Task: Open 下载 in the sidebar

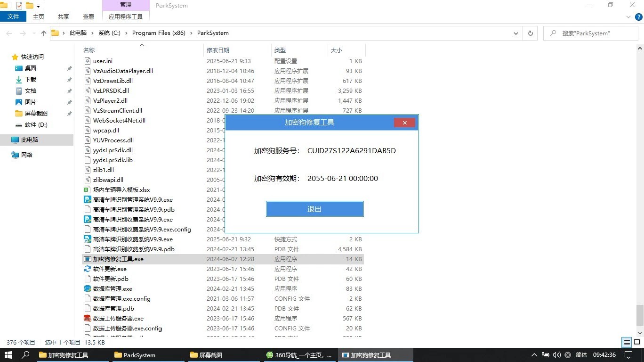Action: pyautogui.click(x=31, y=80)
